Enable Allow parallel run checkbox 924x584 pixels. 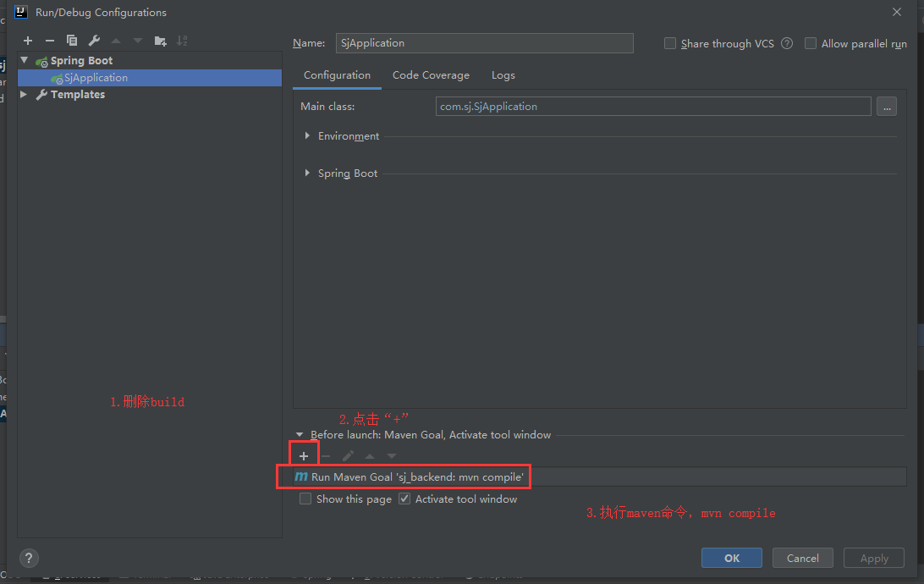[x=811, y=43]
